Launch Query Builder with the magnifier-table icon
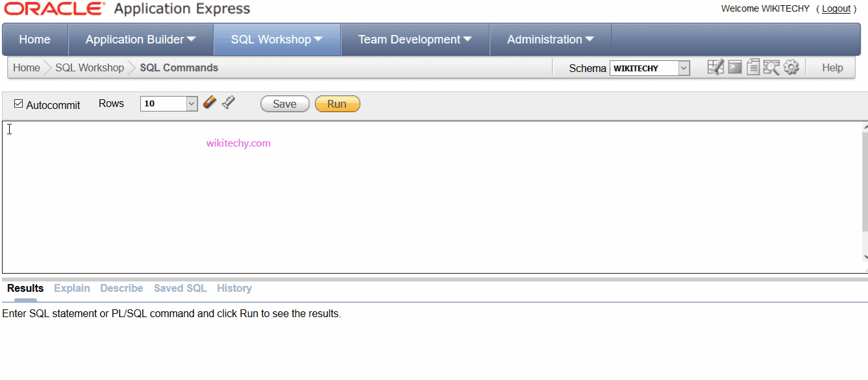Screen dimensions: 868x380 point(772,66)
